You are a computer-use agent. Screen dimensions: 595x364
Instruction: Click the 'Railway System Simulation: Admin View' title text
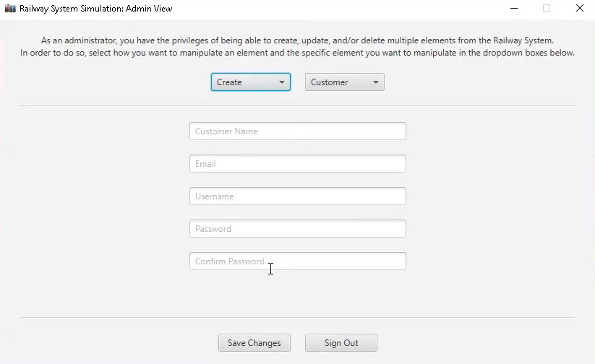coord(96,9)
